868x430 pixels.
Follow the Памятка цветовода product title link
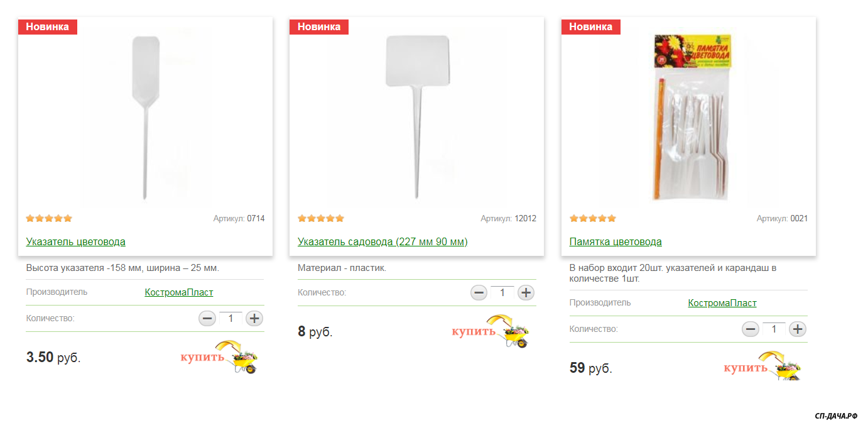[616, 241]
